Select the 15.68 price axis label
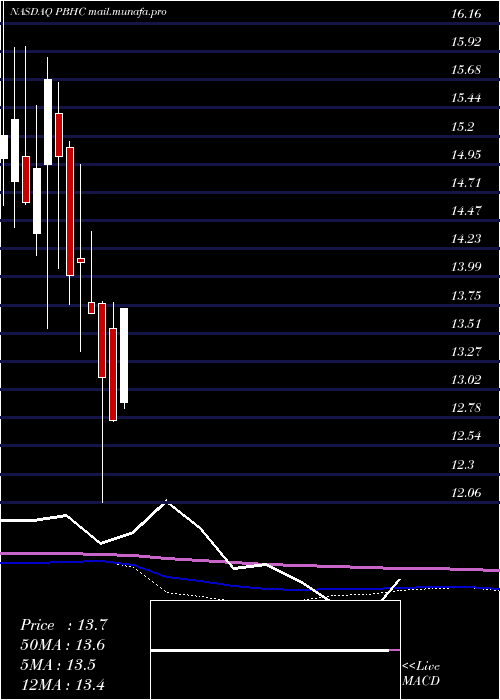Screen dimensions: 500x700 [466, 70]
